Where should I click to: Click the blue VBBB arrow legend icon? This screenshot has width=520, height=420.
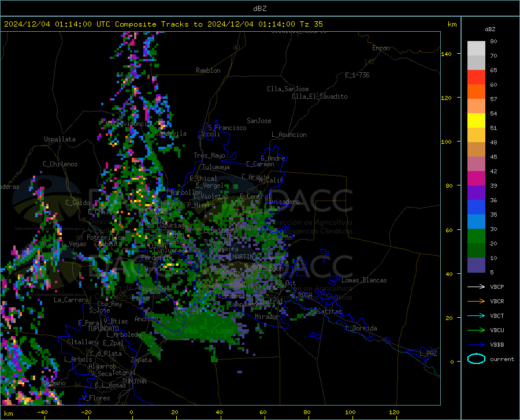[x=476, y=345]
